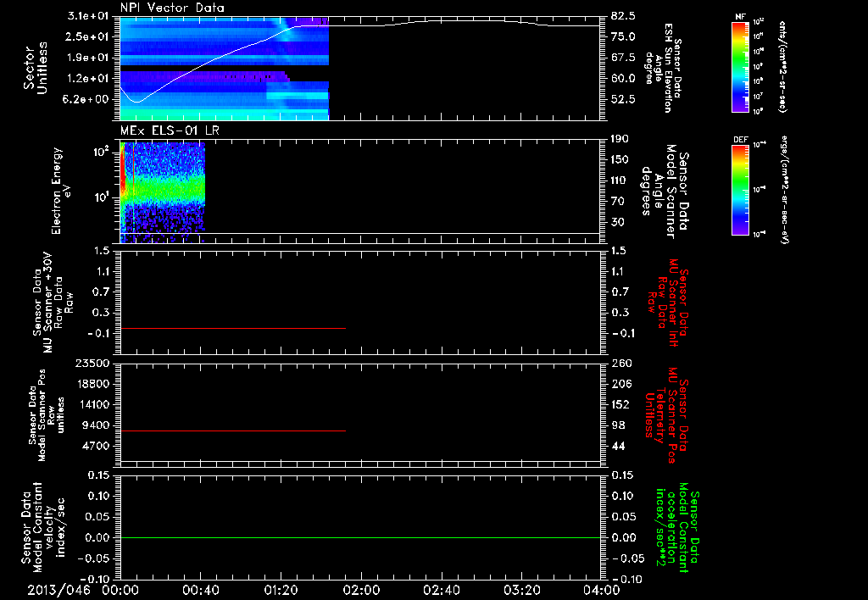Click the '1.2e+01' sector tick label
This screenshot has height=600, width=868.
pyautogui.click(x=88, y=79)
